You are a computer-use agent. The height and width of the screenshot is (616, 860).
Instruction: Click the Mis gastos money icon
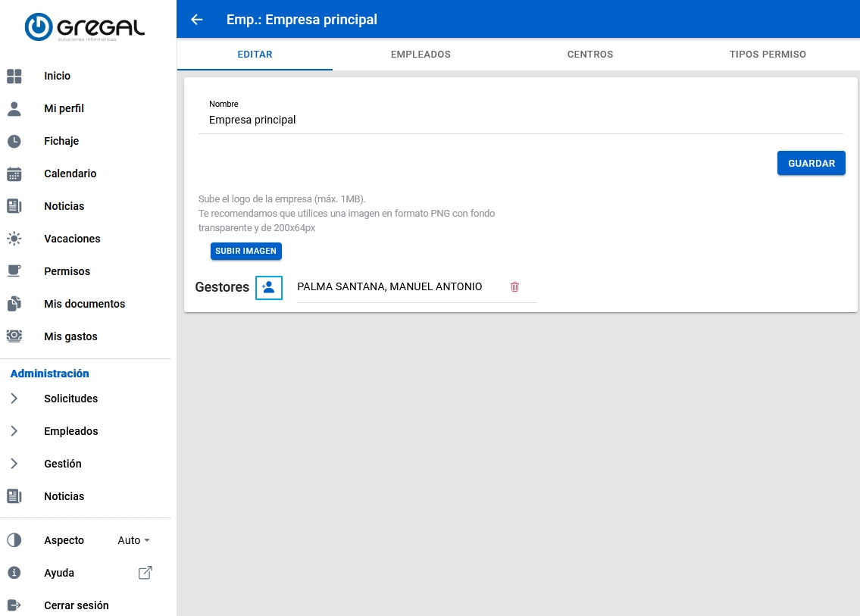(14, 336)
